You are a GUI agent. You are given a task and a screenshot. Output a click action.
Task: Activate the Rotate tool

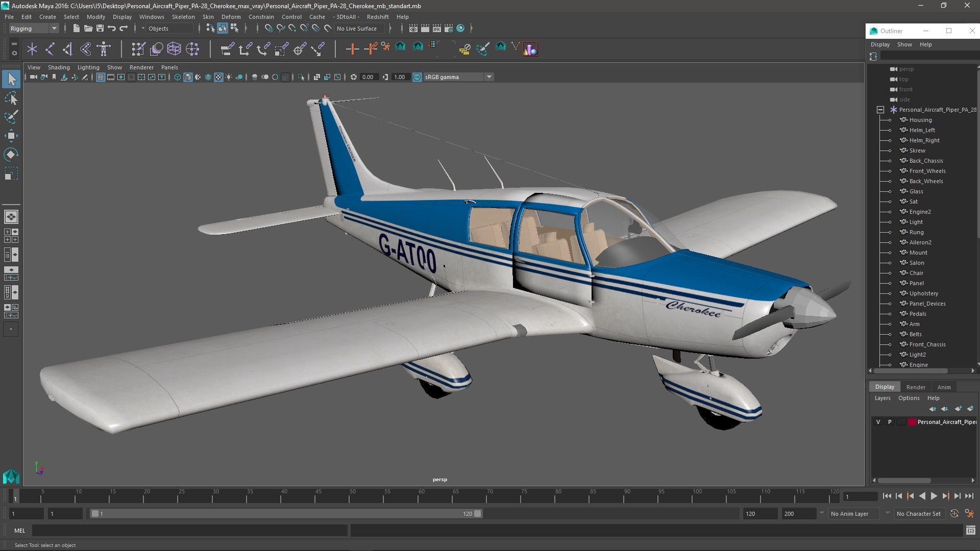pos(11,155)
